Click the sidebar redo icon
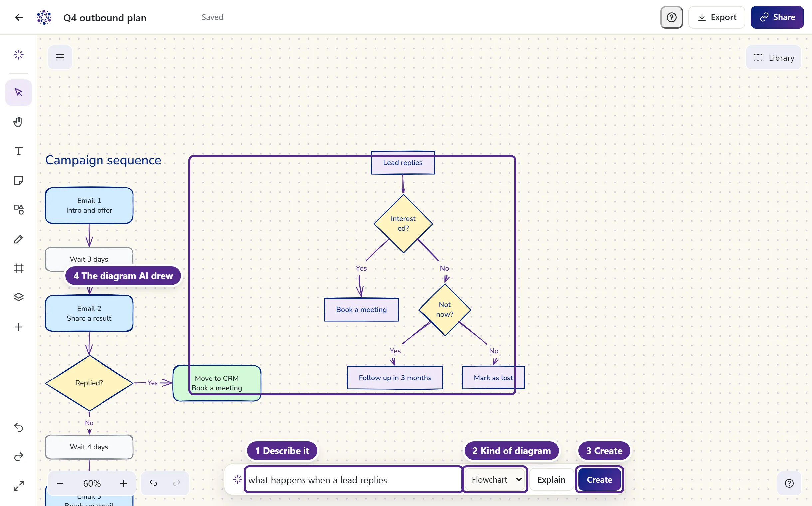This screenshot has height=506, width=812. [19, 457]
